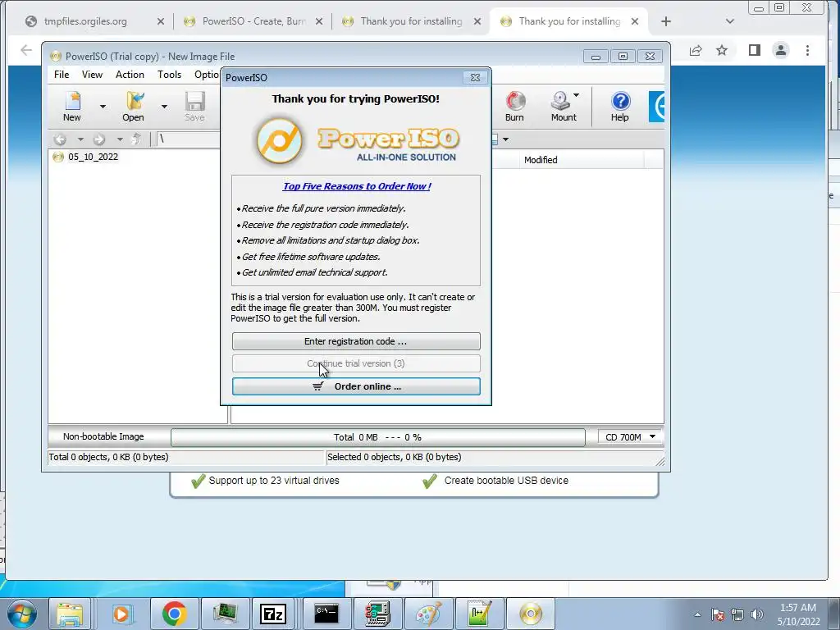840x630 pixels.
Task: Open the Action menu
Action: (x=130, y=75)
